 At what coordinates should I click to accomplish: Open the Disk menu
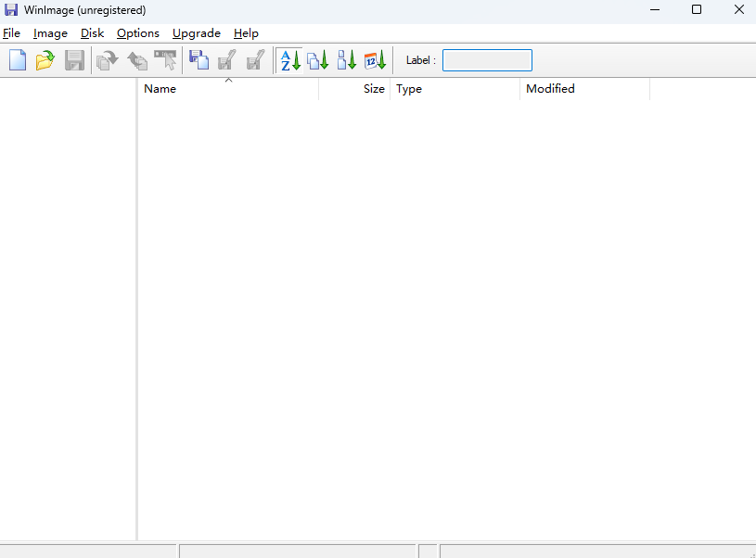click(92, 33)
